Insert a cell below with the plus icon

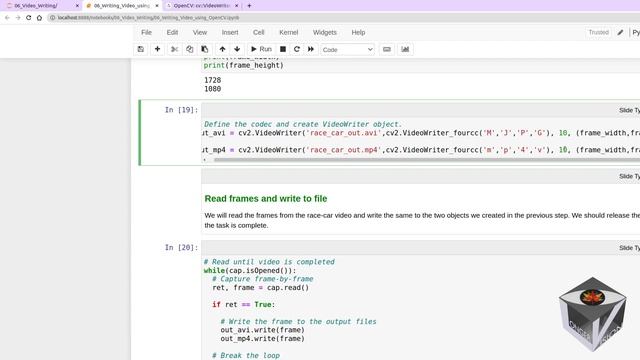coord(157,49)
